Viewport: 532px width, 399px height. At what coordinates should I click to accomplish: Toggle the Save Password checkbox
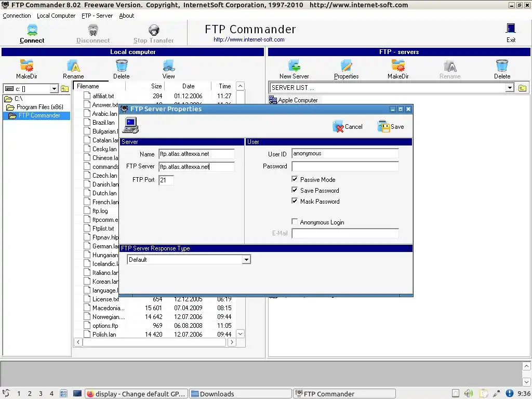click(x=295, y=190)
